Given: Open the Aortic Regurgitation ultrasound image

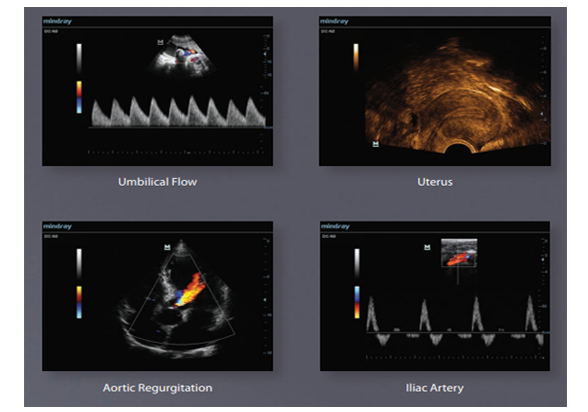Looking at the screenshot, I should tap(158, 296).
